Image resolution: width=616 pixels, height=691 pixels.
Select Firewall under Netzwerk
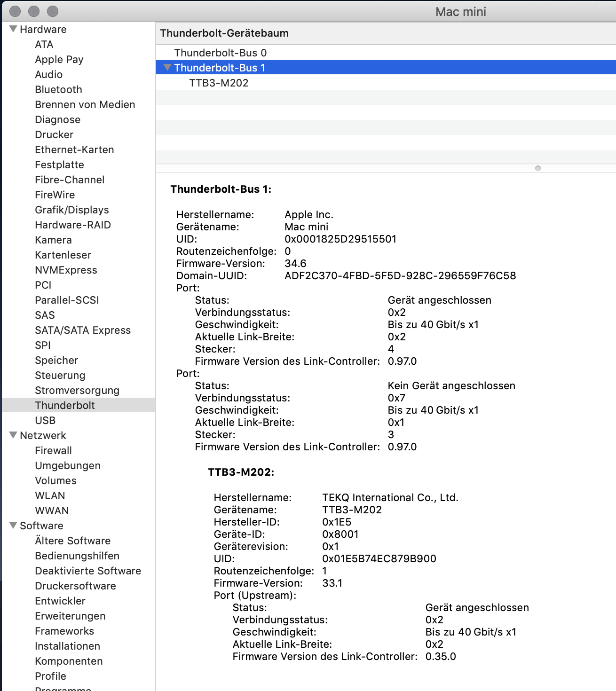click(x=54, y=450)
